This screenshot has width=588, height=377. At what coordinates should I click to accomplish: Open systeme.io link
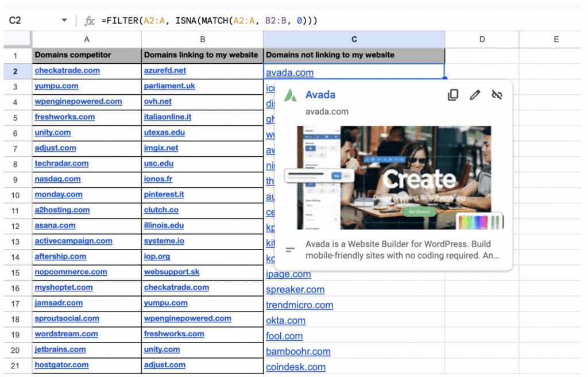click(164, 241)
